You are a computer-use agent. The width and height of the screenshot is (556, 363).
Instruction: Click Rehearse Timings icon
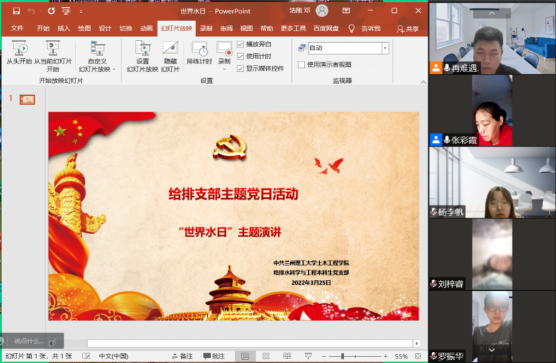pyautogui.click(x=199, y=49)
